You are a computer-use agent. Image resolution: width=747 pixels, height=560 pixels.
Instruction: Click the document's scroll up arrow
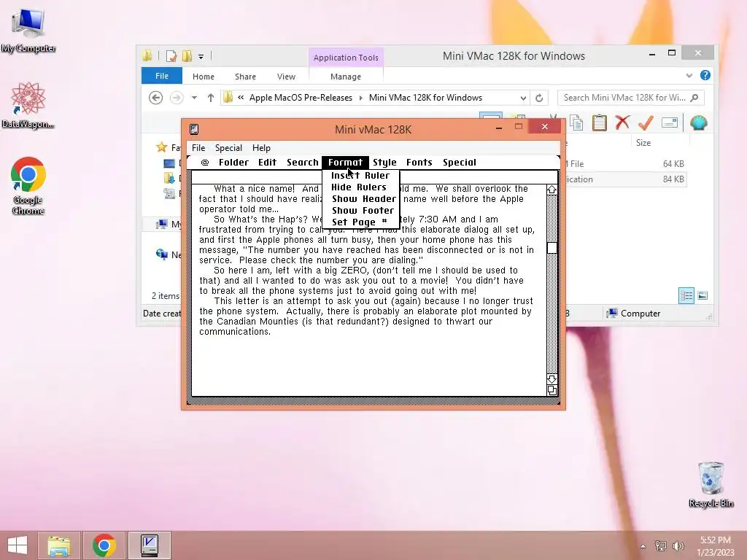tap(551, 190)
